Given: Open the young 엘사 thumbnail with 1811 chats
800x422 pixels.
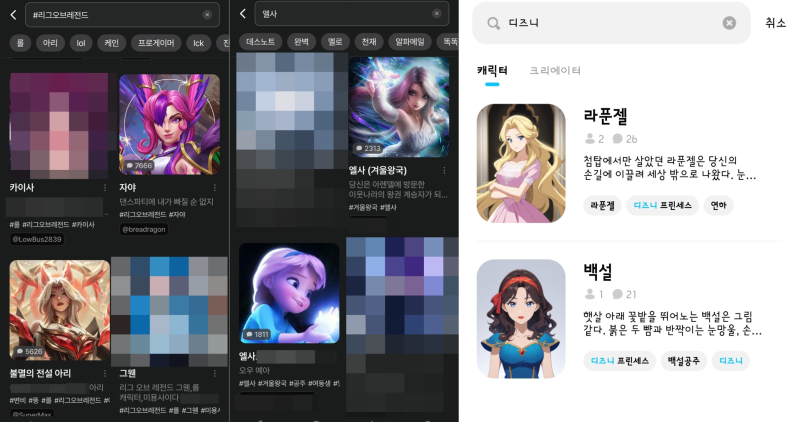Looking at the screenshot, I should point(289,293).
